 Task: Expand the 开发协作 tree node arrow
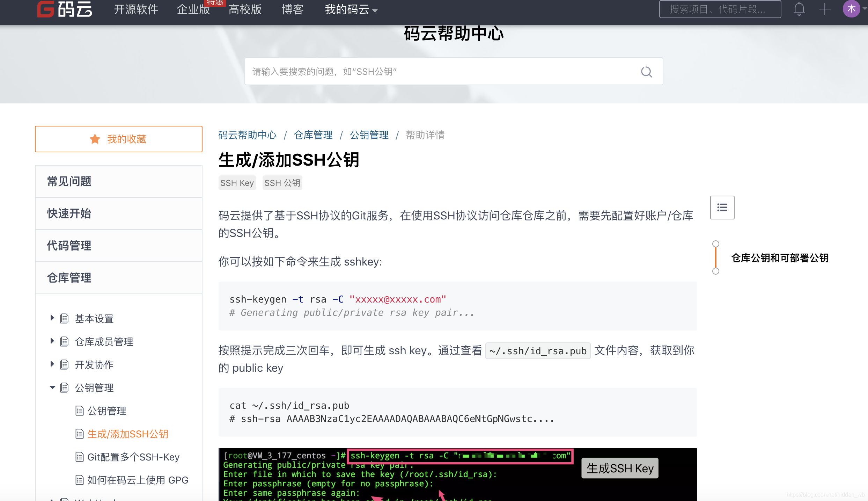[52, 364]
